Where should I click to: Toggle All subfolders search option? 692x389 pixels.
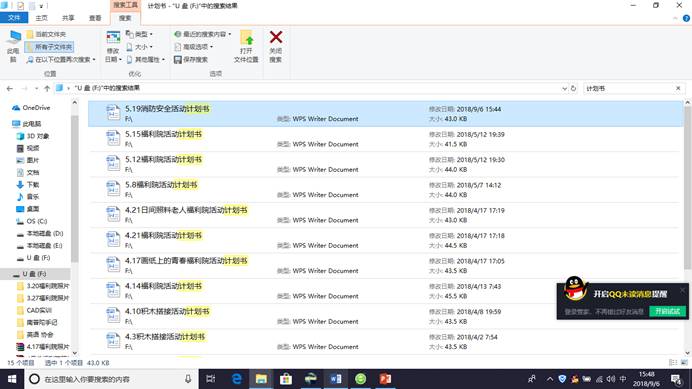[49, 47]
